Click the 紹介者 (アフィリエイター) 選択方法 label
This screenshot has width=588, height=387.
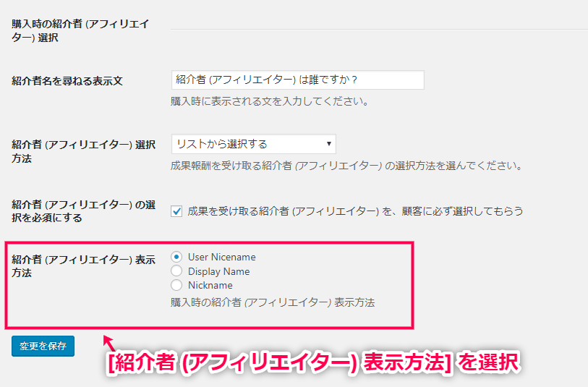pyautogui.click(x=83, y=151)
